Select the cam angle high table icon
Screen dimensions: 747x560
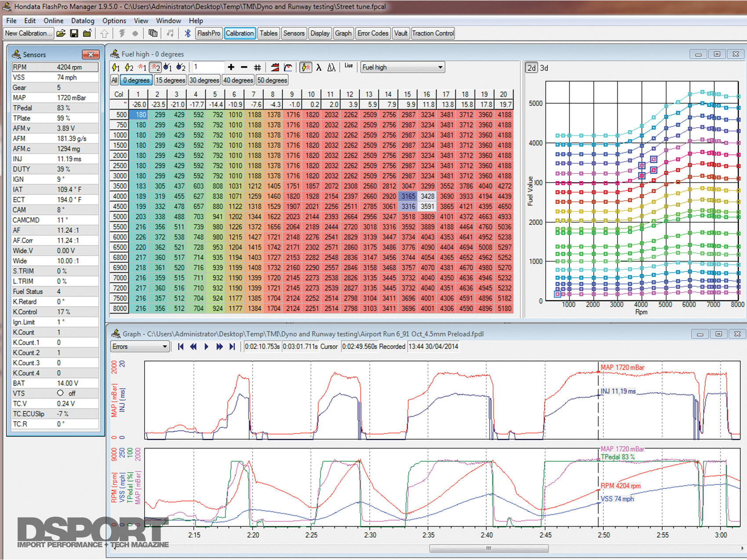point(181,68)
